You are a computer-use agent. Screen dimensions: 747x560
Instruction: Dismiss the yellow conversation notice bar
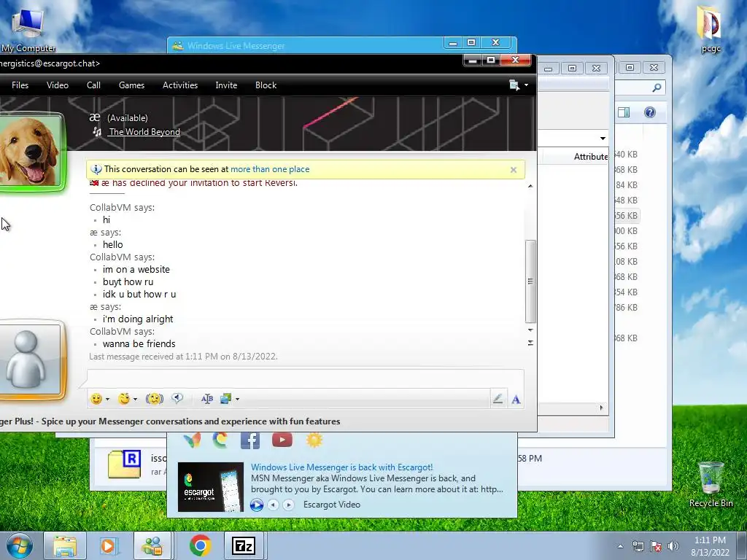pyautogui.click(x=513, y=169)
